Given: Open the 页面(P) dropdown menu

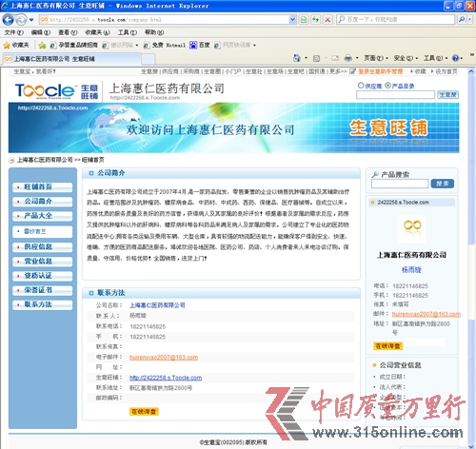Looking at the screenshot, I should pos(375,58).
